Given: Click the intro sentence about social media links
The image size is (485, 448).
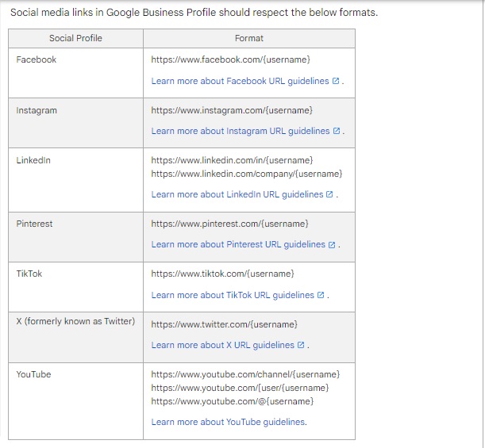Looking at the screenshot, I should point(194,13).
